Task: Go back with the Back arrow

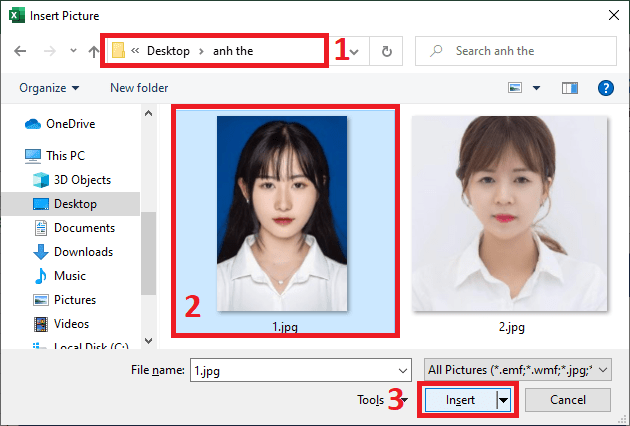Action: [x=20, y=51]
